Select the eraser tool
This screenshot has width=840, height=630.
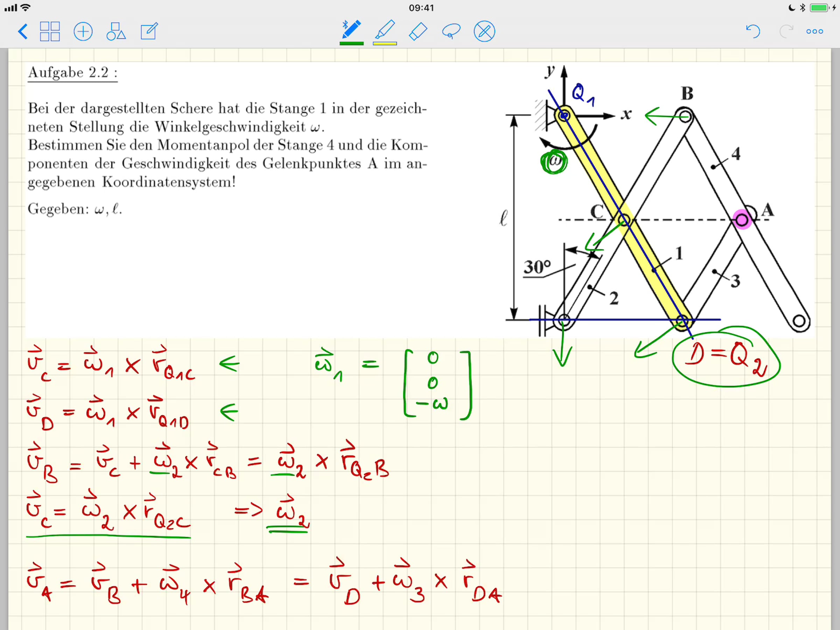point(418,31)
